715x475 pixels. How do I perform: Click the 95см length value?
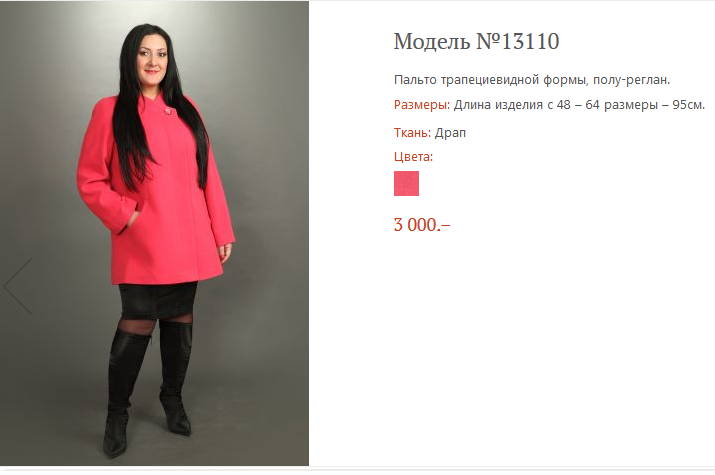tap(689, 105)
